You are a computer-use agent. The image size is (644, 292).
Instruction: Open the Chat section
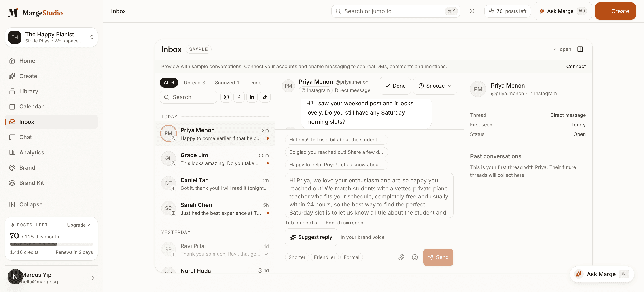pyautogui.click(x=51, y=137)
